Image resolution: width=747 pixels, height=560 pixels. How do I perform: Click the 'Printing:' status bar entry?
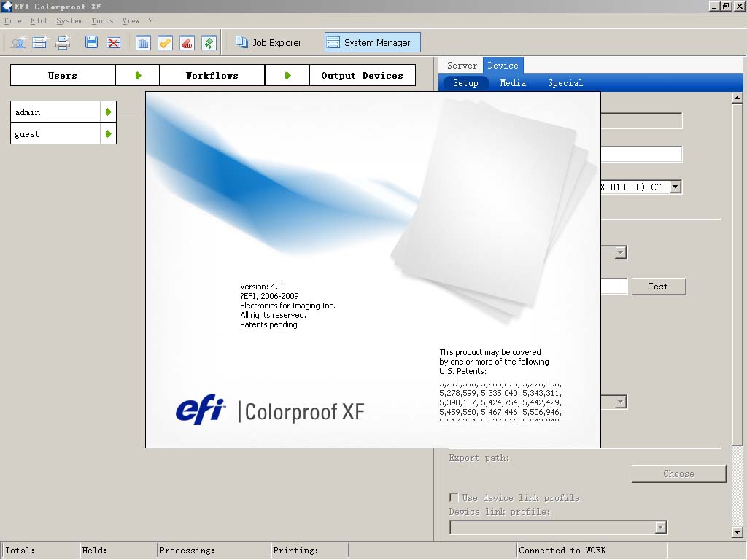(x=295, y=550)
